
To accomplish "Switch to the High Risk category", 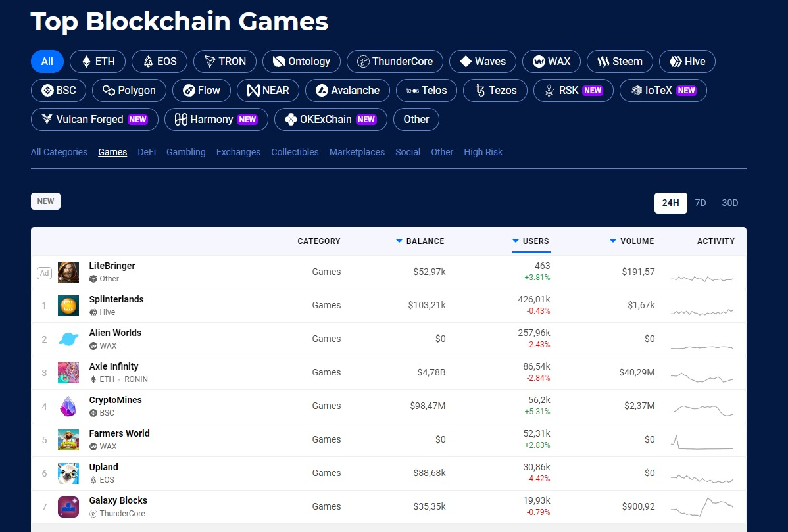I will click(x=483, y=152).
